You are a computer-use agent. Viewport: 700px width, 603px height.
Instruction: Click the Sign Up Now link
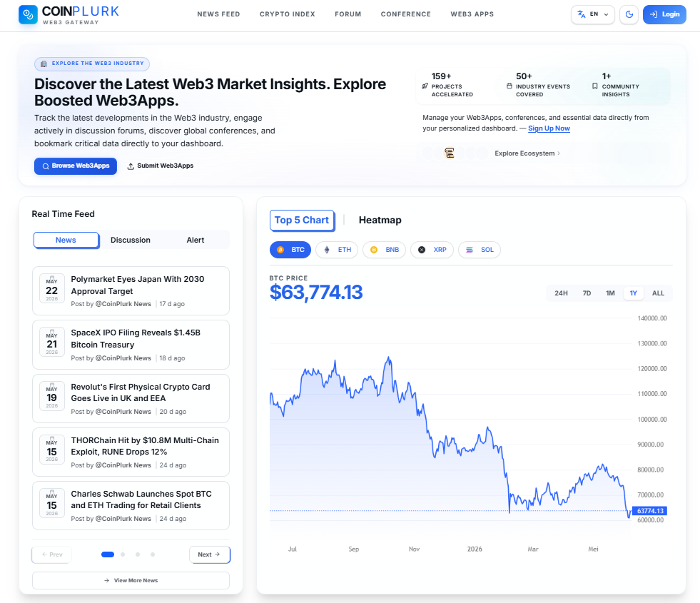click(549, 128)
